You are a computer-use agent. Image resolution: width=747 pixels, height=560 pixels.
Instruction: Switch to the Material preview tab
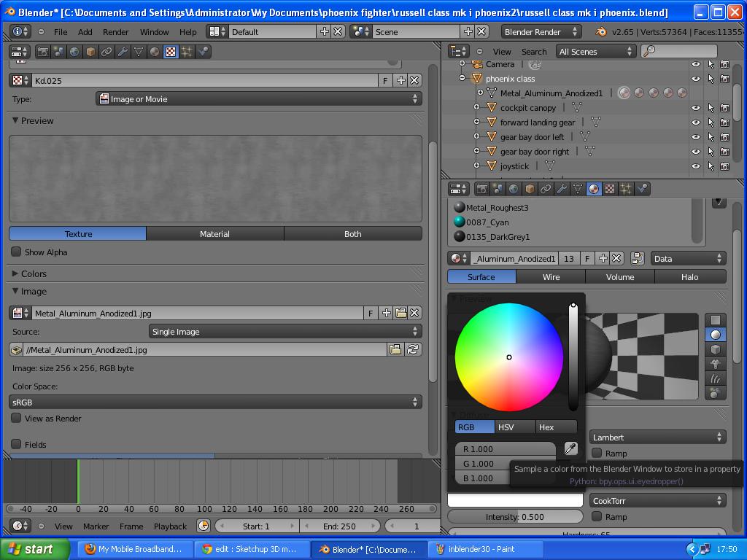(x=214, y=233)
